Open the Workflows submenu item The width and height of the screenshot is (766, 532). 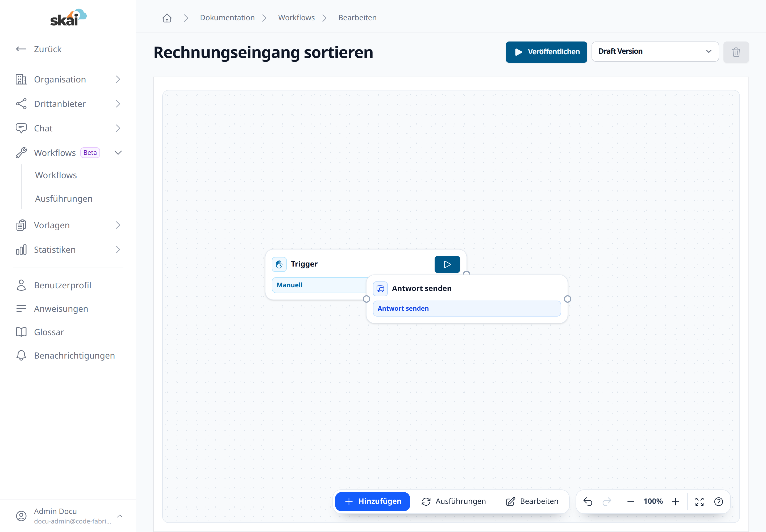(56, 175)
